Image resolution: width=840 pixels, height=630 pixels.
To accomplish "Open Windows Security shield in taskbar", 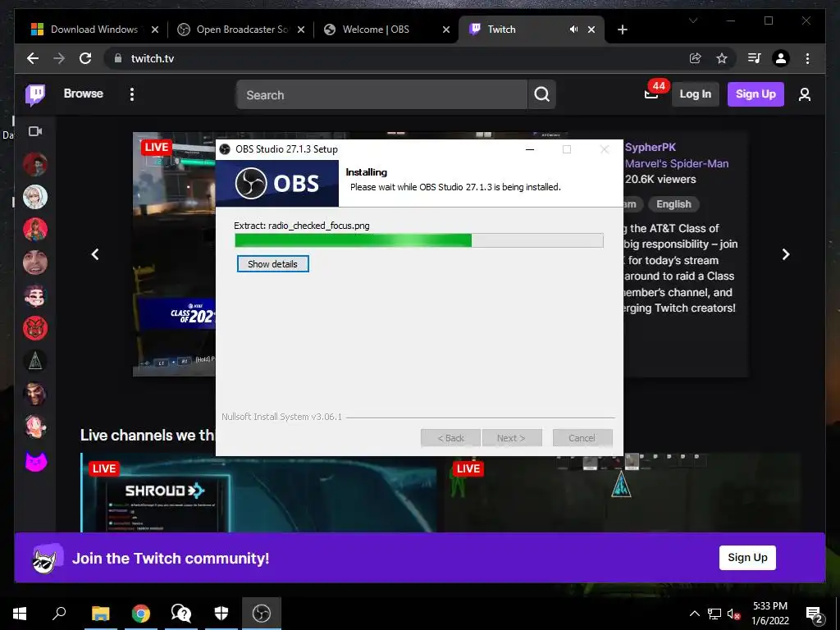I will 221,614.
